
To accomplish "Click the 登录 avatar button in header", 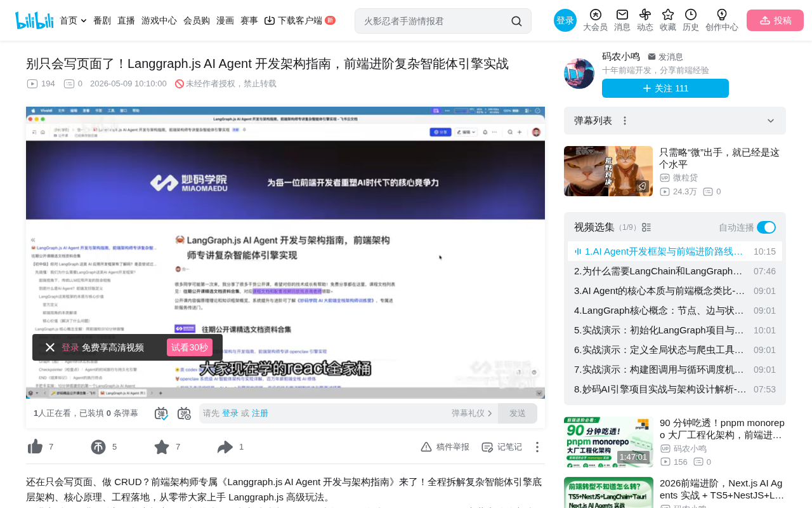I will [565, 20].
